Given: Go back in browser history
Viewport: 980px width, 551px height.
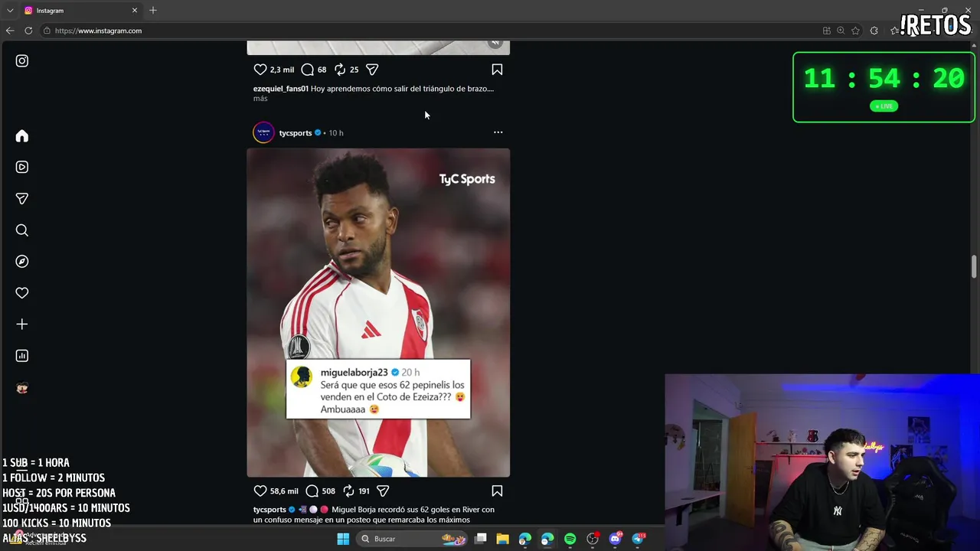Looking at the screenshot, I should 9,31.
